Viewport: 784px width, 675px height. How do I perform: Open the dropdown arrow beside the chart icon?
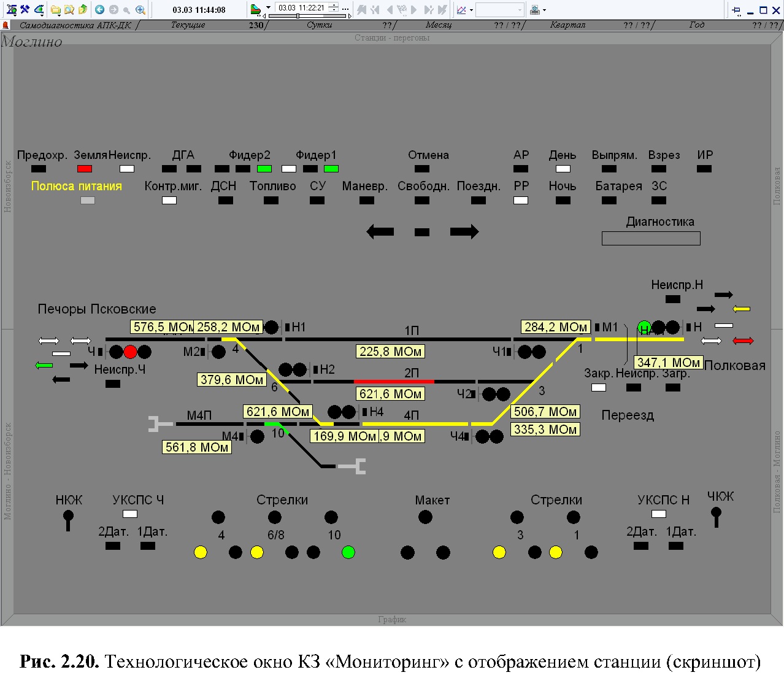(471, 10)
